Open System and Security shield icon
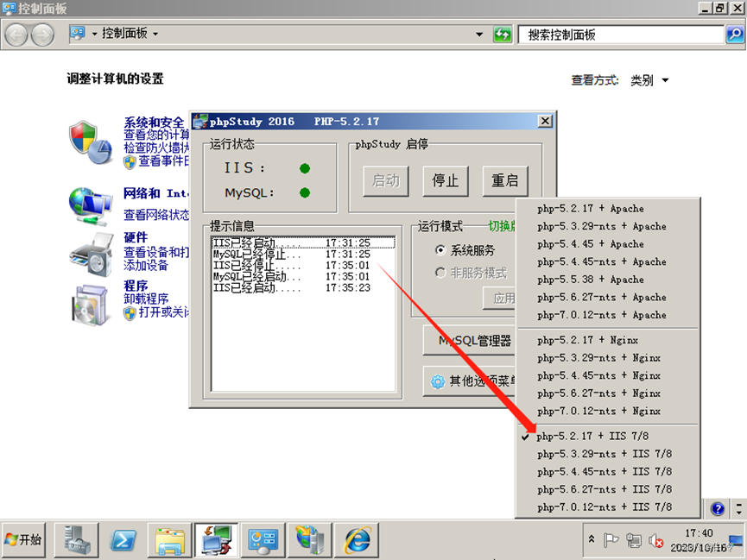This screenshot has height=560, width=747. tap(91, 142)
